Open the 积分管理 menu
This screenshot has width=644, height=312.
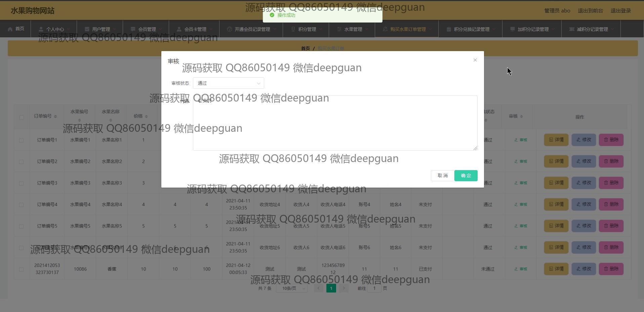click(x=307, y=29)
